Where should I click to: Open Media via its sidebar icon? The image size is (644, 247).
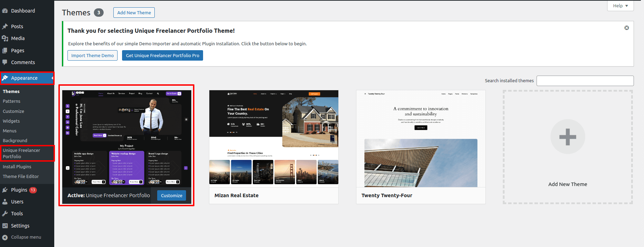pos(5,38)
